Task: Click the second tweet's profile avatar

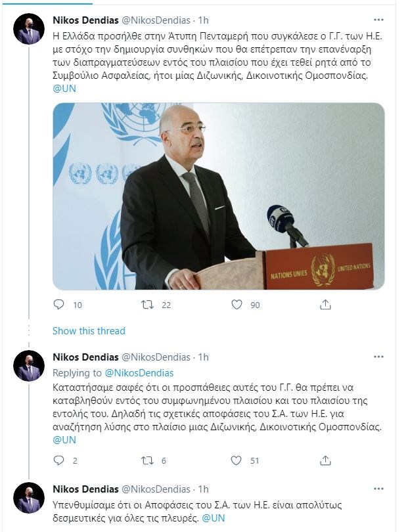Action: 30,368
